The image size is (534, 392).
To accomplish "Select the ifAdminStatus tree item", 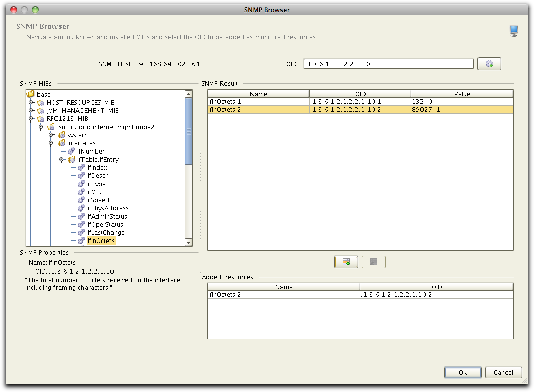I will point(107,217).
